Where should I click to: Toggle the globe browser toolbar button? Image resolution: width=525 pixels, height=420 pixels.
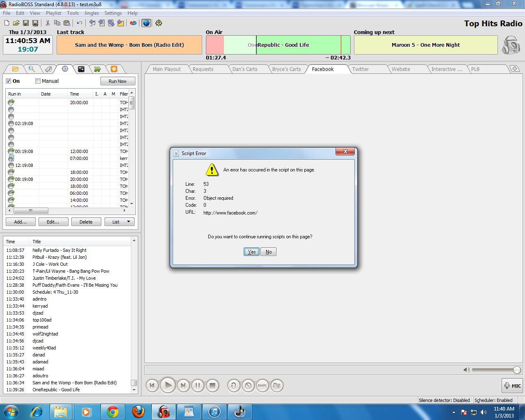pyautogui.click(x=146, y=23)
